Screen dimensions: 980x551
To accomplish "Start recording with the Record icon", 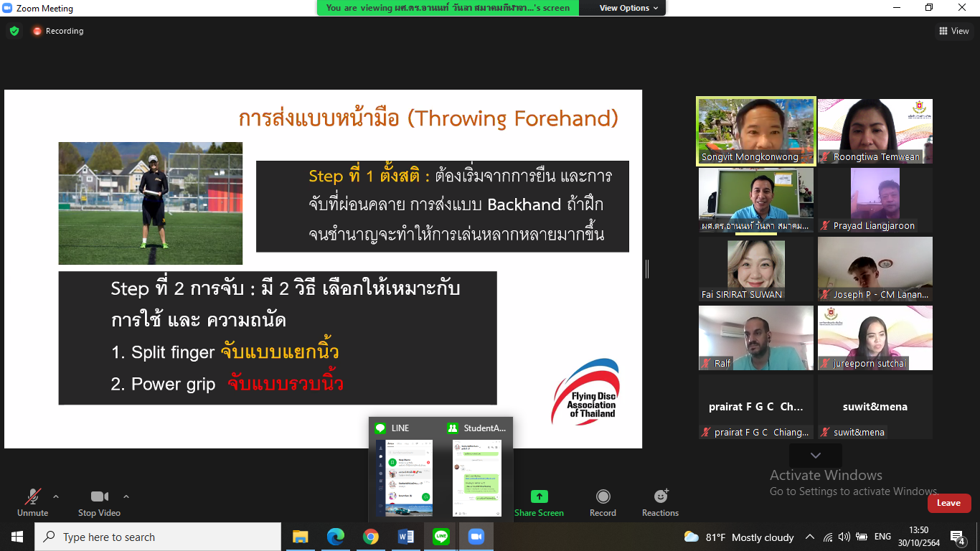I will (603, 496).
